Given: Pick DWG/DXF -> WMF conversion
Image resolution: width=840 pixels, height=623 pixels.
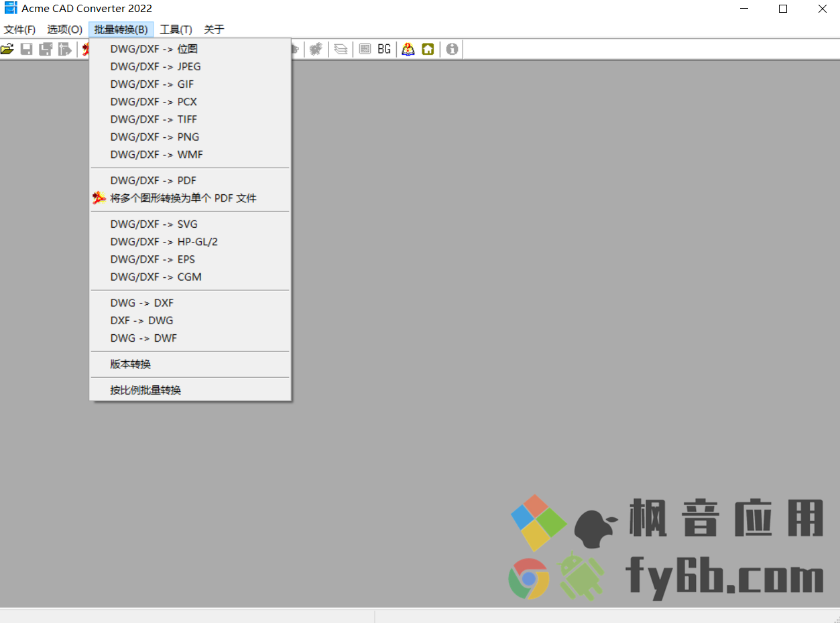Looking at the screenshot, I should click(190, 154).
